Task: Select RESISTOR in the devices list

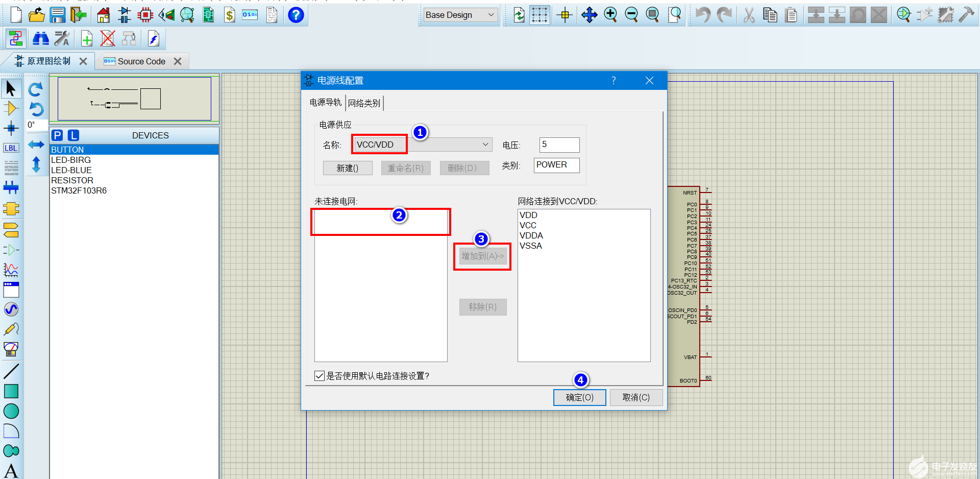Action: click(x=134, y=180)
